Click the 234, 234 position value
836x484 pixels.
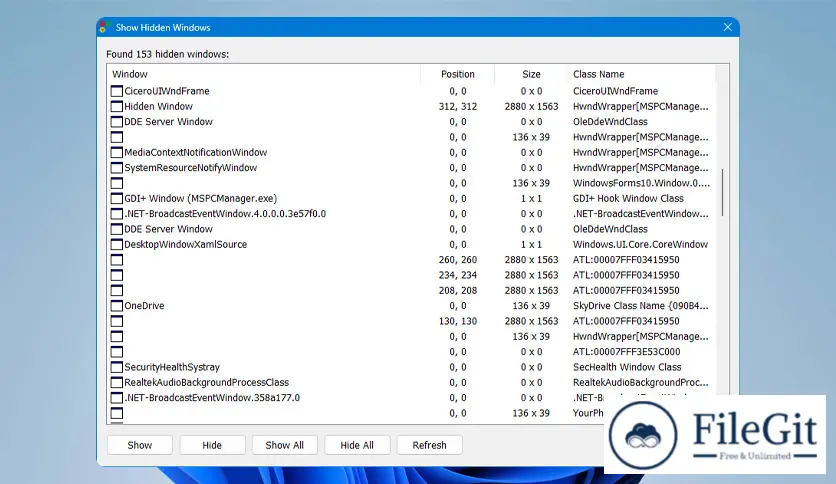pos(457,275)
